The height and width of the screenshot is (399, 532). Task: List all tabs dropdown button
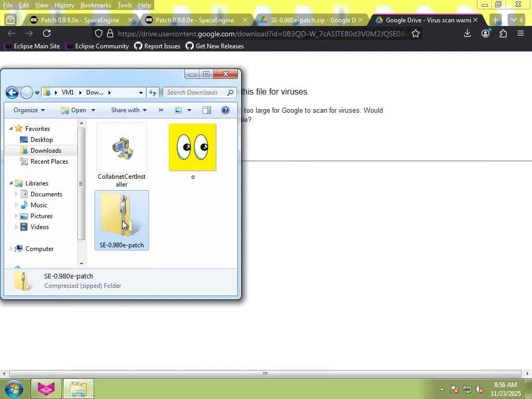(x=517, y=20)
